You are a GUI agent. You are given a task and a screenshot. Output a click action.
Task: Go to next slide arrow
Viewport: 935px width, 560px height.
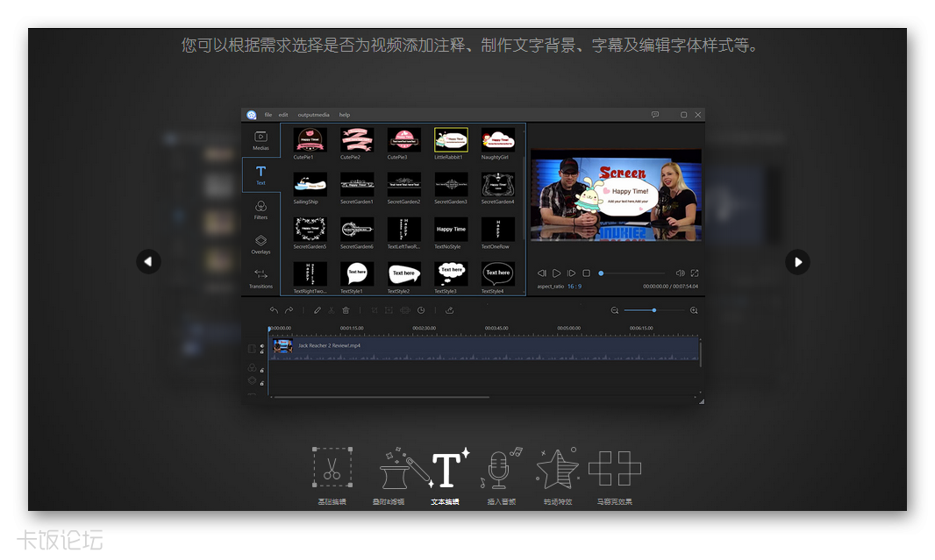(x=796, y=261)
